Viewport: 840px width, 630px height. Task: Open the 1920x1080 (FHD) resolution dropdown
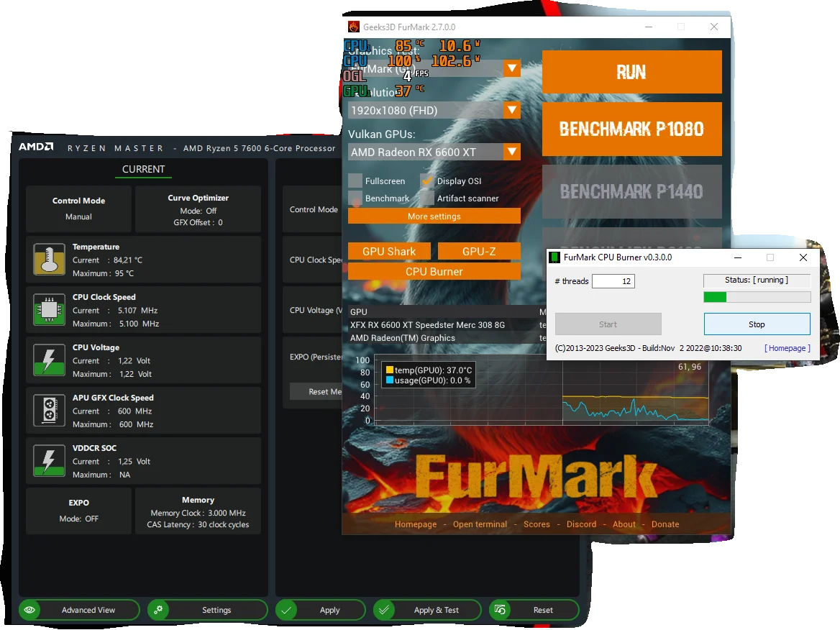tap(512, 110)
